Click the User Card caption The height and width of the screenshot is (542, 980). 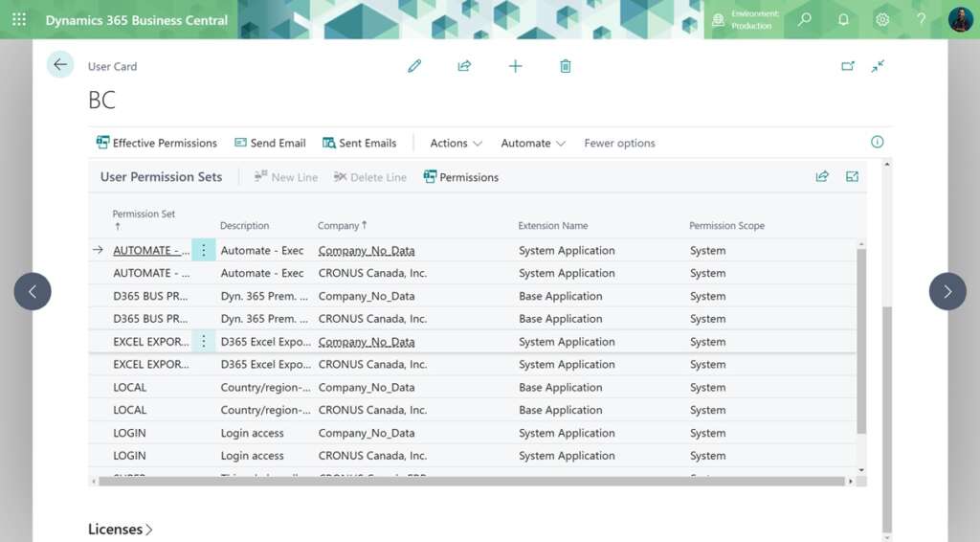click(x=112, y=66)
